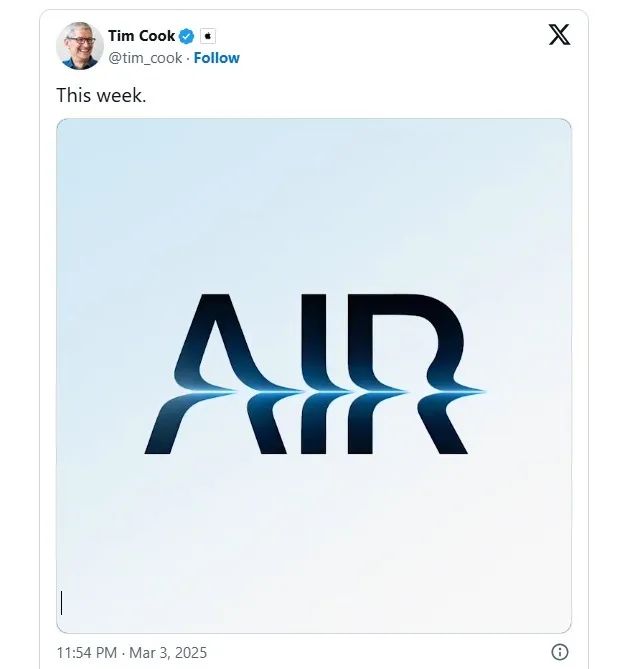
Task: Follow the @tim_cook account
Action: click(217, 58)
